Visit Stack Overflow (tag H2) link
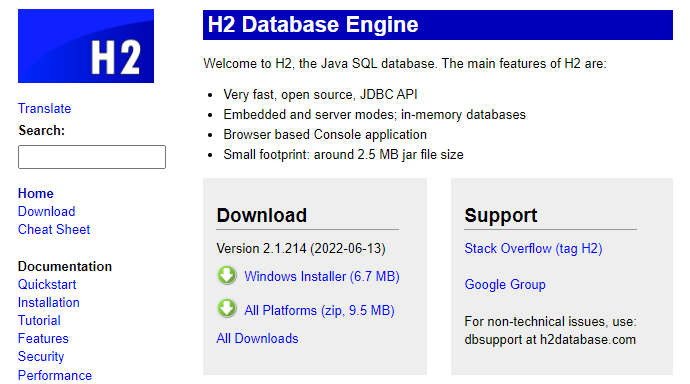This screenshot has height=384, width=690. pyautogui.click(x=533, y=249)
